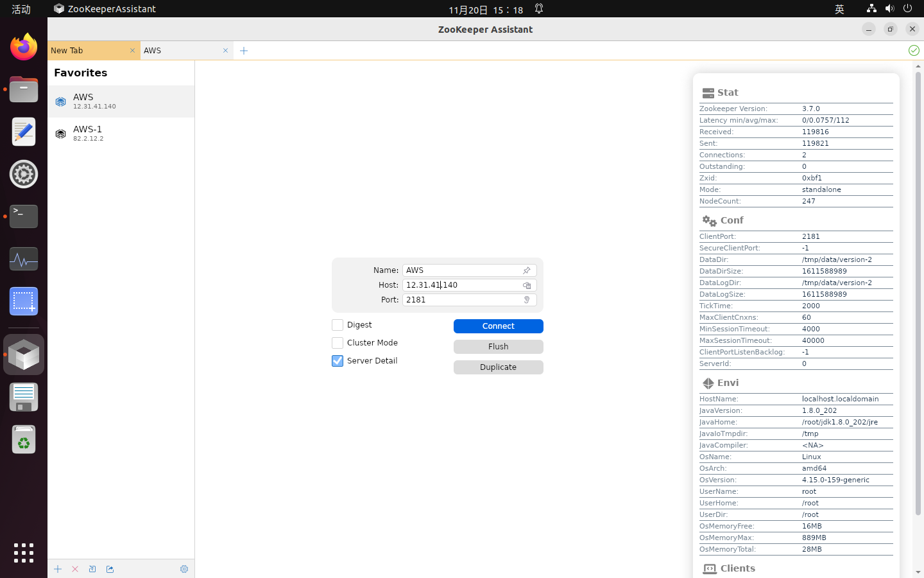The width and height of the screenshot is (924, 578).
Task: Open System Monitor from the dock
Action: coord(24,259)
